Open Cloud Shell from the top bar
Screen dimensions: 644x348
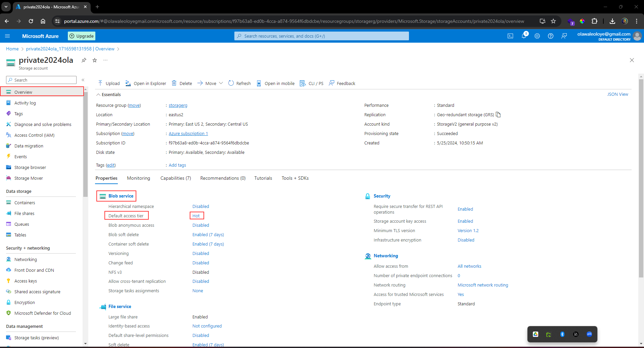(x=510, y=36)
